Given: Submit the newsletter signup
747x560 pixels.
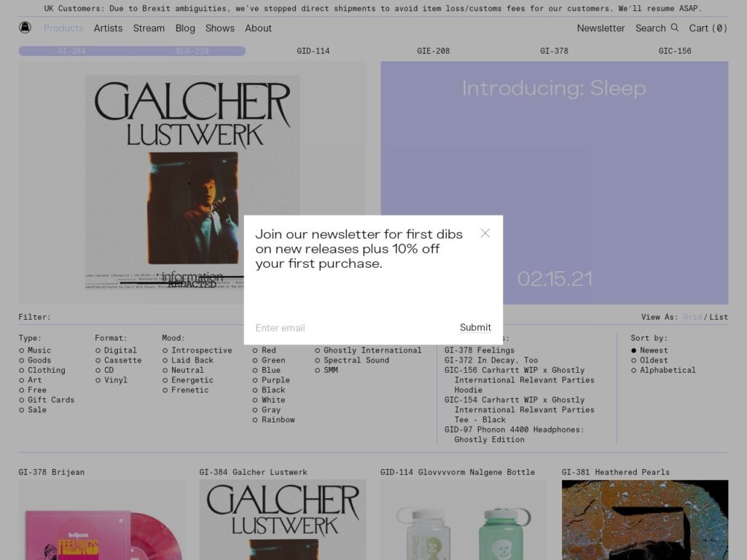Looking at the screenshot, I should tap(475, 328).
